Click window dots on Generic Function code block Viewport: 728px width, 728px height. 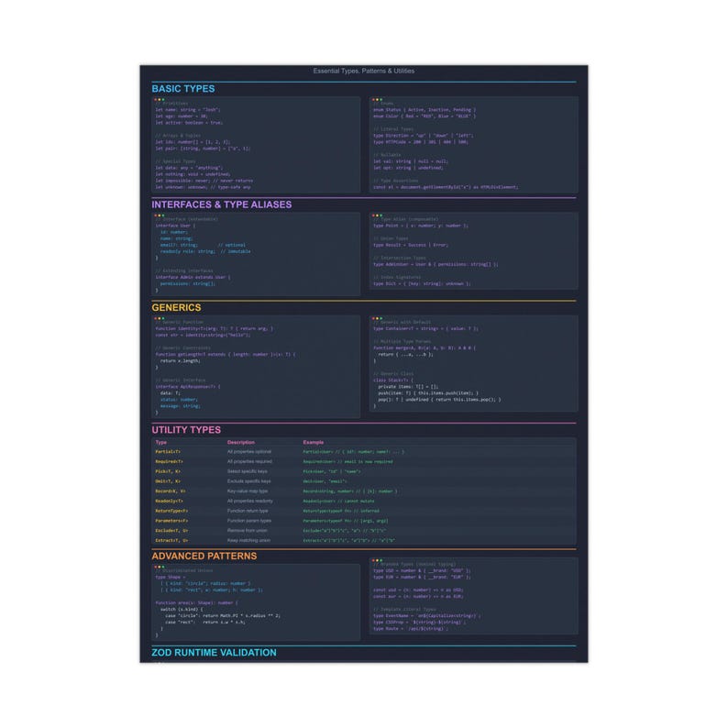(160, 318)
